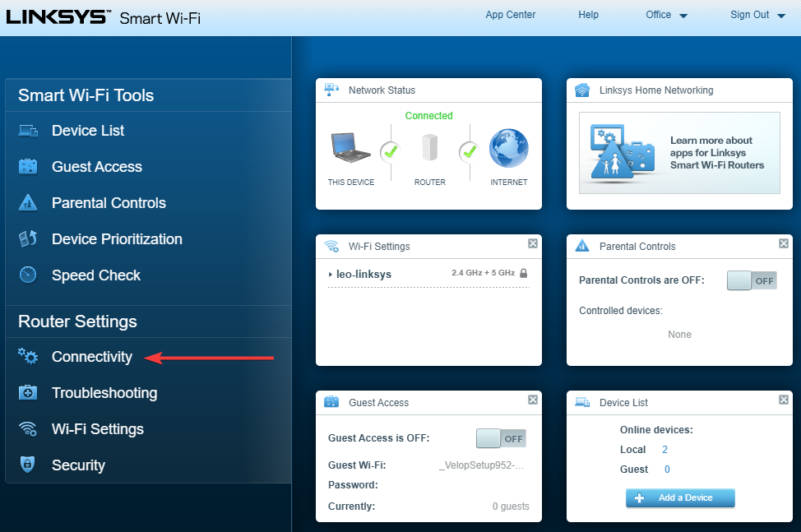Image resolution: width=801 pixels, height=532 pixels.
Task: Click the Learn more about apps banner
Action: [679, 153]
